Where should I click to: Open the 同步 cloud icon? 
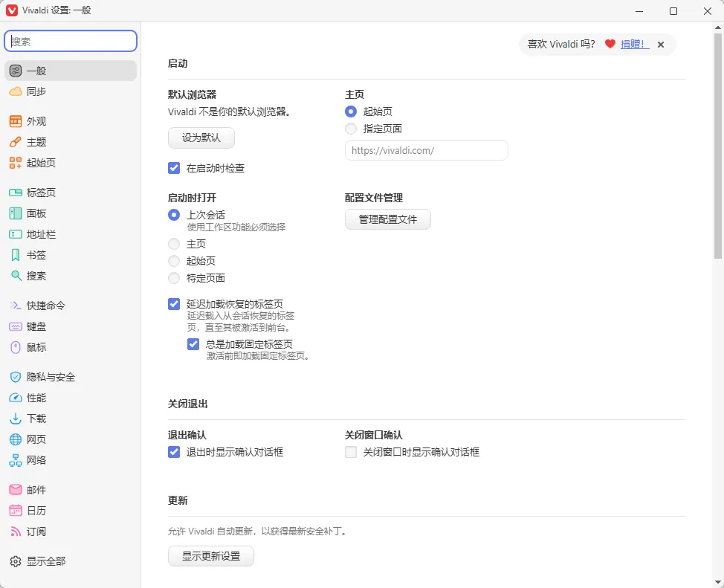point(16,91)
